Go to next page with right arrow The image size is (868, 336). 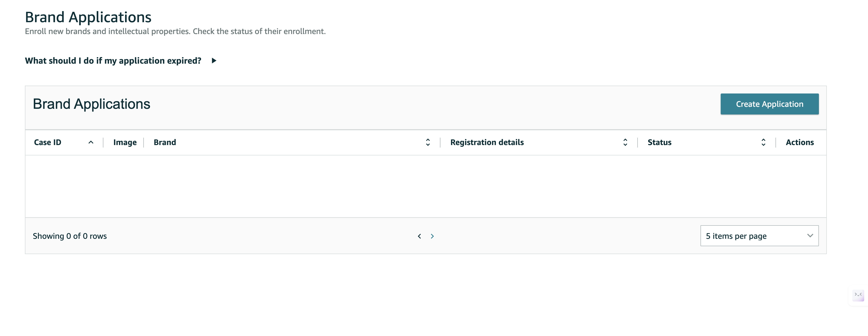click(432, 236)
